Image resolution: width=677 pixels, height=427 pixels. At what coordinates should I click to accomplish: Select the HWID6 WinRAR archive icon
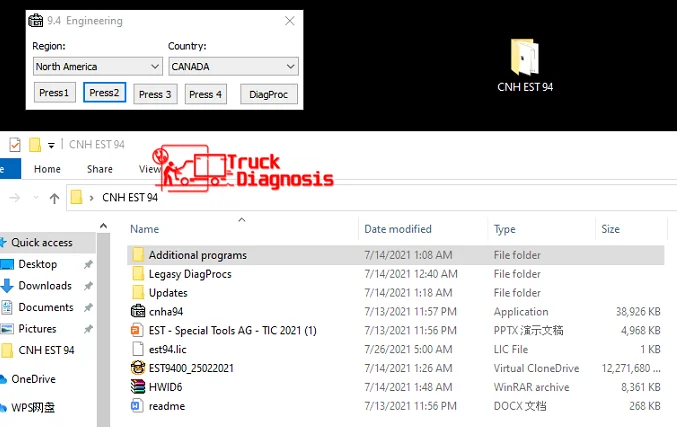138,387
